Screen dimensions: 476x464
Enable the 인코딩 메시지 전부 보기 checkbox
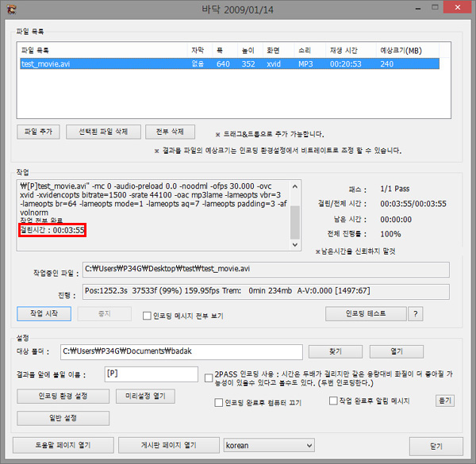[x=147, y=315]
